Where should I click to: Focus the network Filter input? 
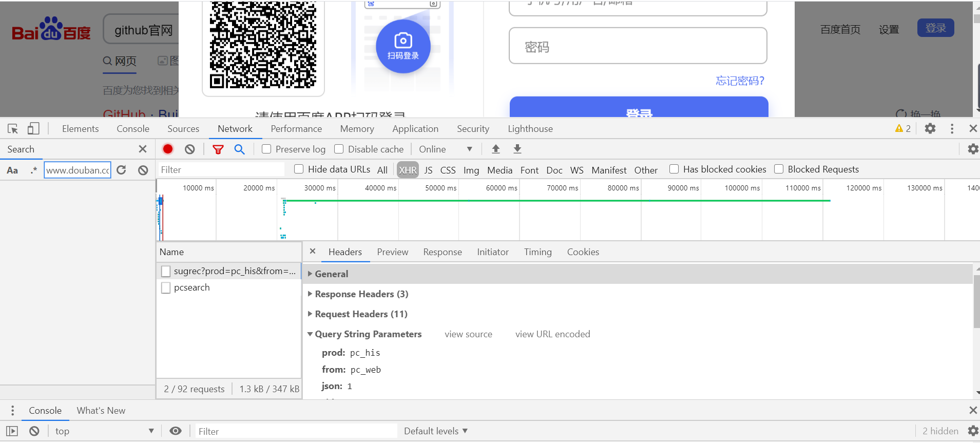click(221, 170)
